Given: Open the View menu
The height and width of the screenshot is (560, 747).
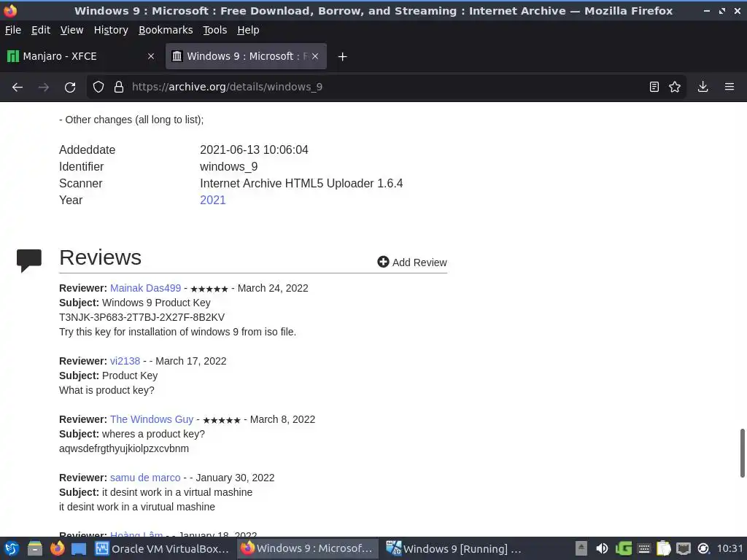Looking at the screenshot, I should tap(71, 30).
